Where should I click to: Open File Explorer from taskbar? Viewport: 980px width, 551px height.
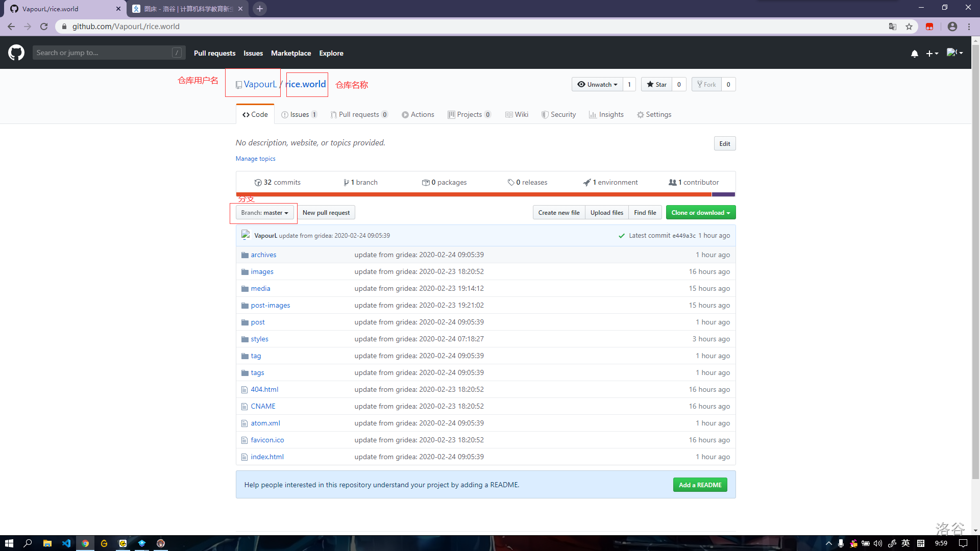(47, 543)
